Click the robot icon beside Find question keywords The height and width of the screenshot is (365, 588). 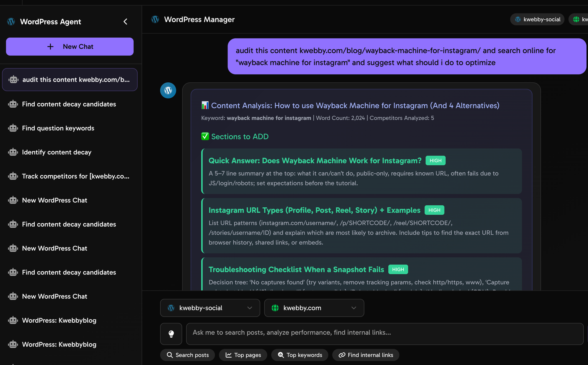13,128
